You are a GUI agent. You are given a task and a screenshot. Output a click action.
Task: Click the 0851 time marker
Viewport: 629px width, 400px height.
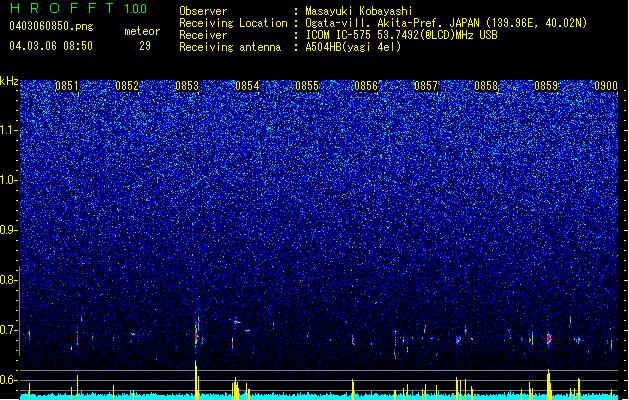point(67,86)
